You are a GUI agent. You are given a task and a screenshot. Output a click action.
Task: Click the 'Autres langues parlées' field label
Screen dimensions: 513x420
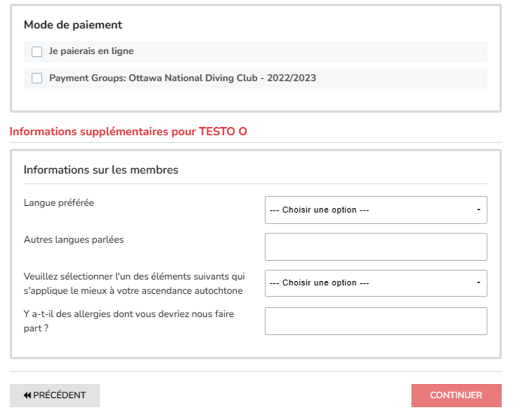coord(74,240)
